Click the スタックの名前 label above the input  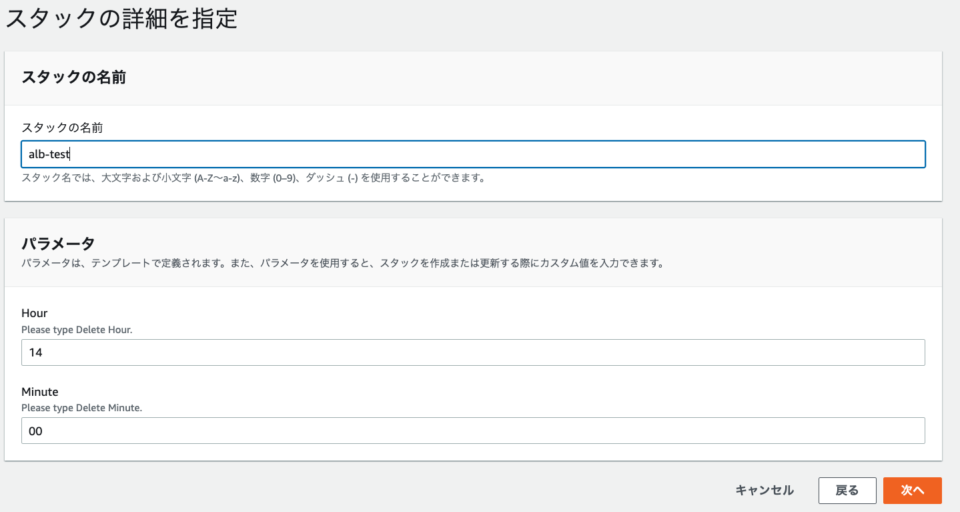pyautogui.click(x=62, y=127)
